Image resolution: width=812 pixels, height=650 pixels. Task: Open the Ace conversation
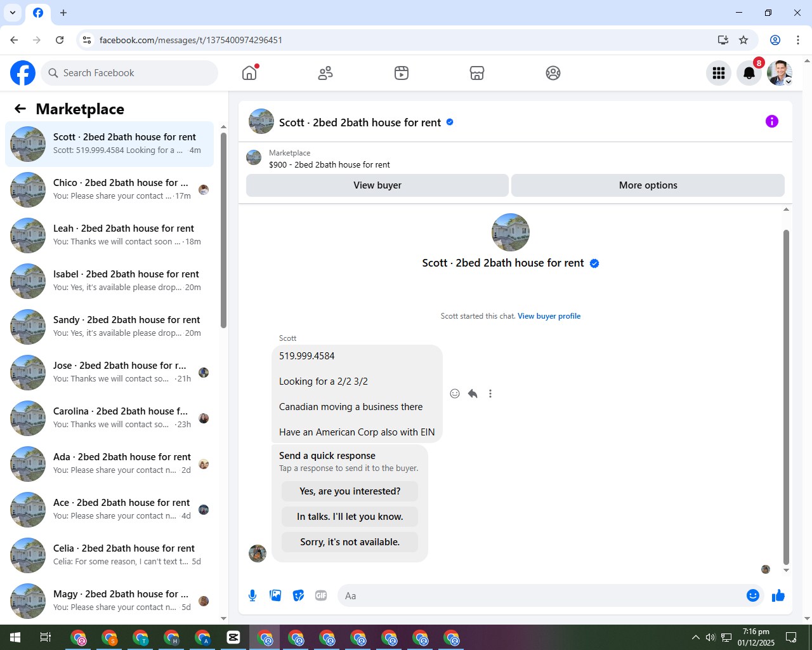[109, 510]
